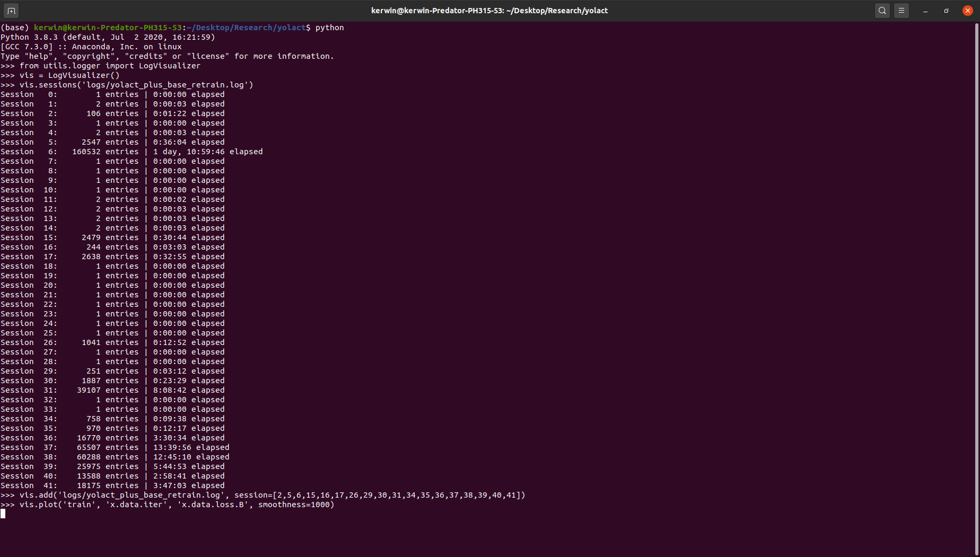This screenshot has width=980, height=557.
Task: Click the green prompt path ~/Desktop/Research/yolact
Action: click(245, 27)
